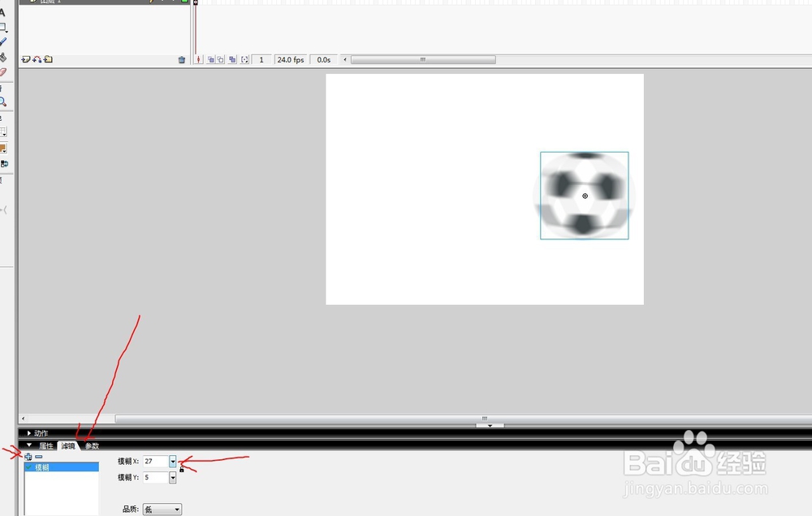812x516 pixels.
Task: Click the 0.0s elapsed time
Action: click(x=324, y=59)
